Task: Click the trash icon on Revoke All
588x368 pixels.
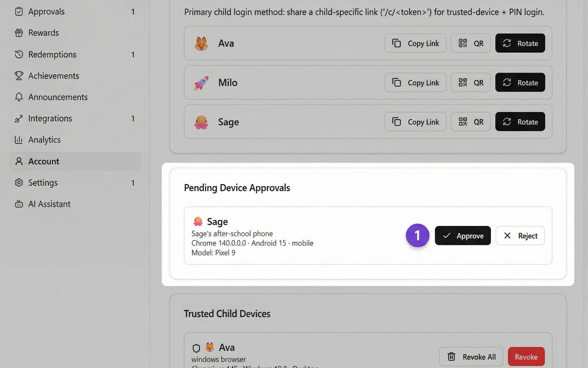Action: click(451, 356)
